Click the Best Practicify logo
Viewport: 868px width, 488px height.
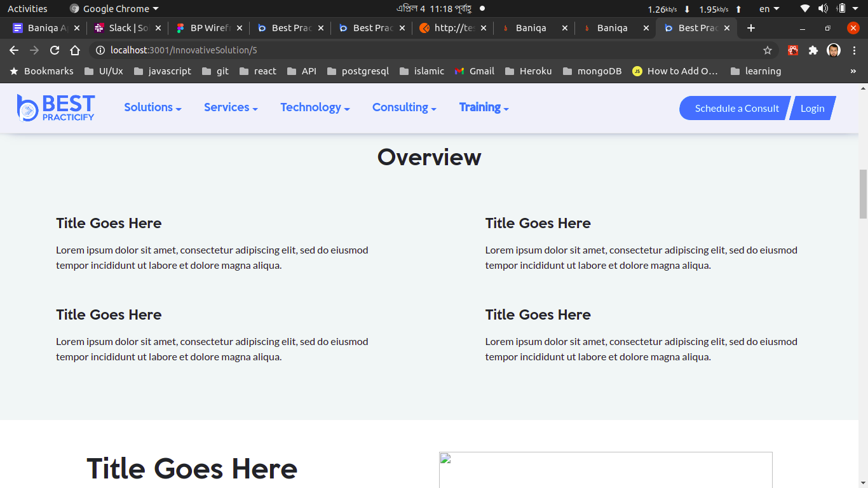coord(56,108)
